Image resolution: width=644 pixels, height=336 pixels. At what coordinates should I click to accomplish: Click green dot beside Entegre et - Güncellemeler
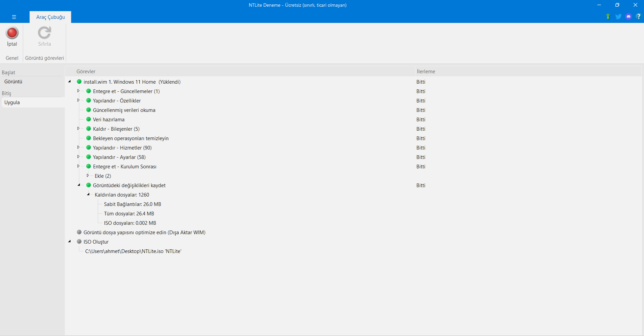tap(89, 91)
